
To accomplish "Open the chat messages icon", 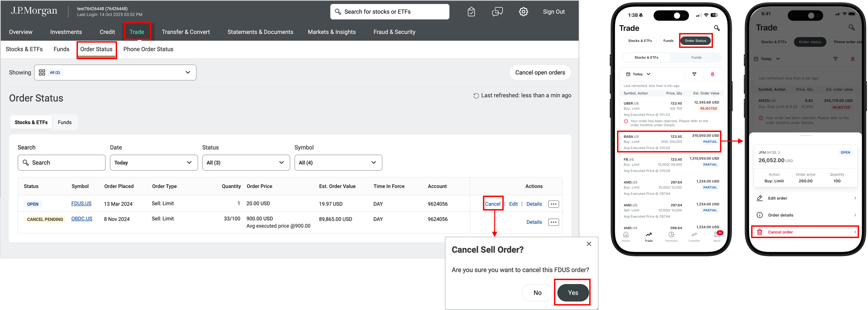I will coord(497,12).
